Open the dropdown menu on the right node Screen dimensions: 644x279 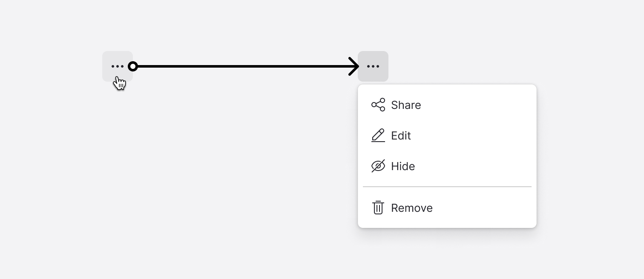click(373, 66)
